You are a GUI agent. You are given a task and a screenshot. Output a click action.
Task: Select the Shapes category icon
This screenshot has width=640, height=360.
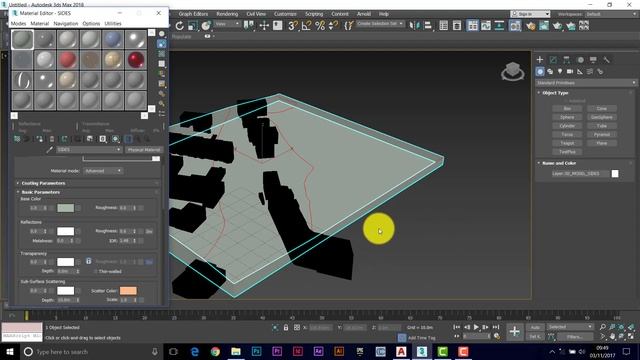tap(550, 71)
